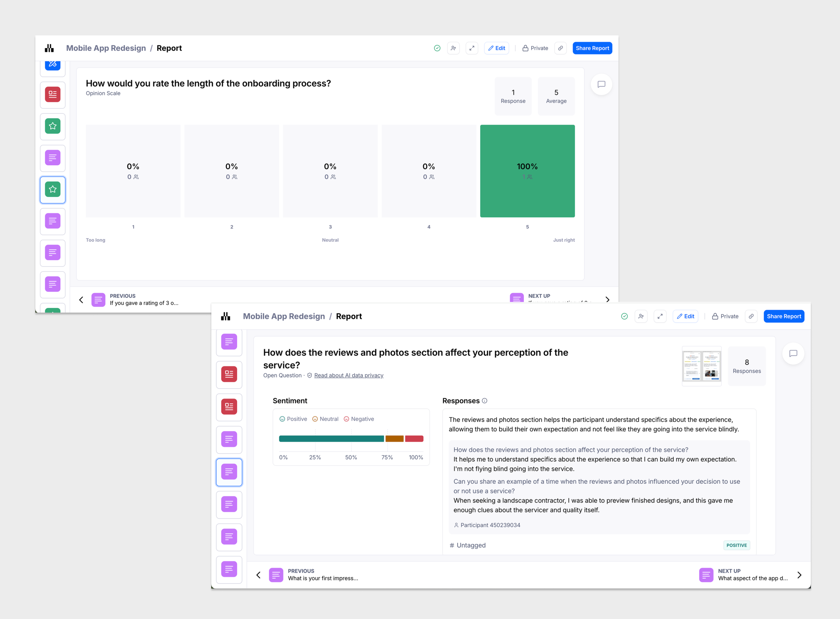Click Share Report button in top window
This screenshot has height=619, width=840.
coord(592,48)
